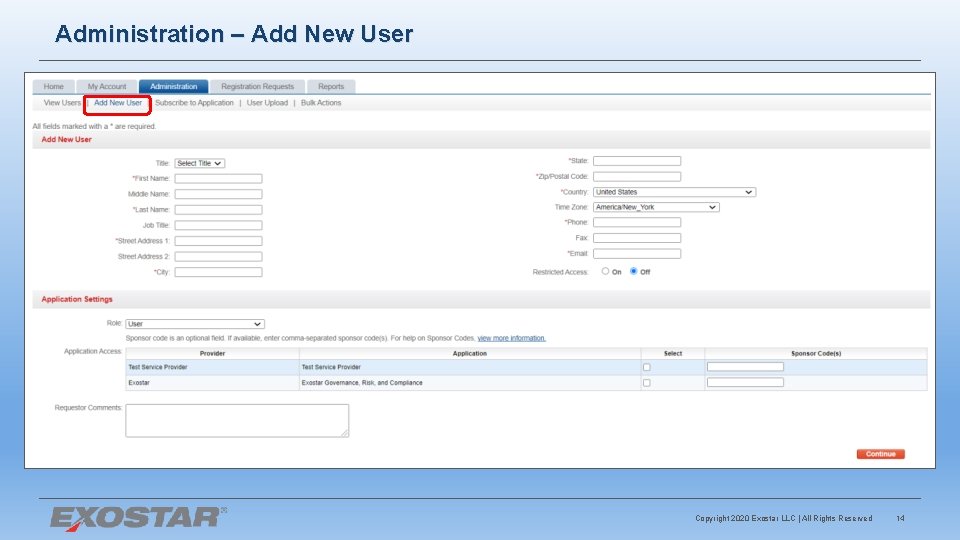Screen dimensions: 960x540
Task: Tick Select box for Exostar Governance row
Action: pyautogui.click(x=647, y=383)
